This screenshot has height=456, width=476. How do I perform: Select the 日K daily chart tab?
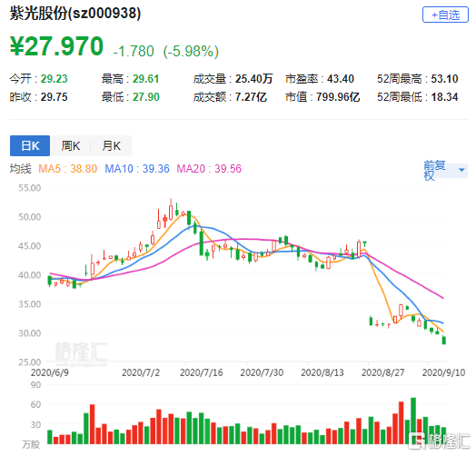coord(30,145)
